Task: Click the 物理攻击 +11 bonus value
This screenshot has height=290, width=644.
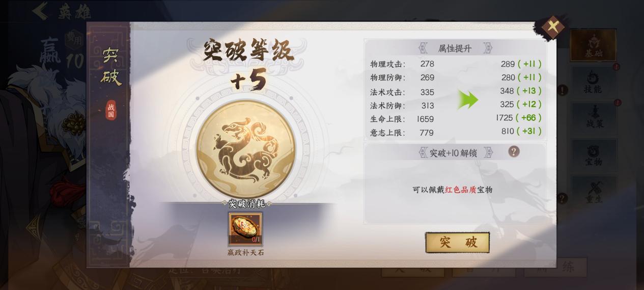Action: pyautogui.click(x=529, y=64)
